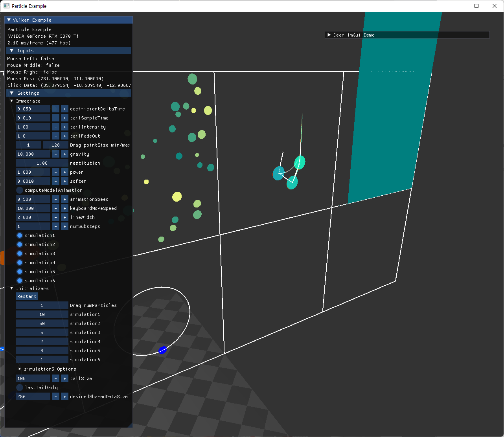Click simulation4 particle count field
504x437 pixels.
pos(42,342)
